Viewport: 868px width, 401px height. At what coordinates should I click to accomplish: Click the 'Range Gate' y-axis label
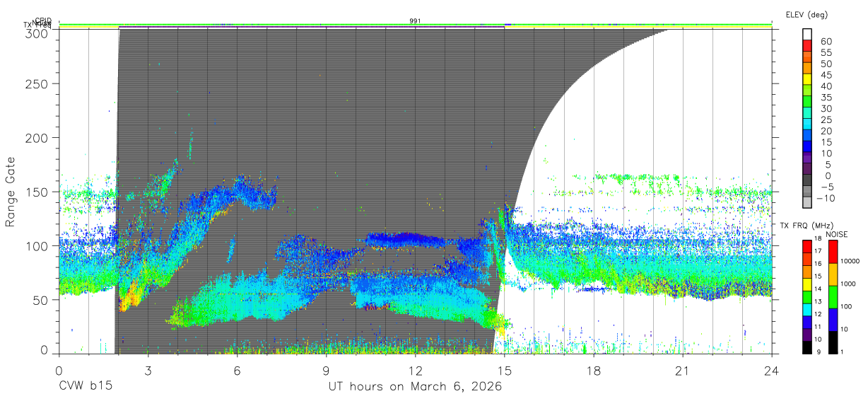pyautogui.click(x=11, y=192)
